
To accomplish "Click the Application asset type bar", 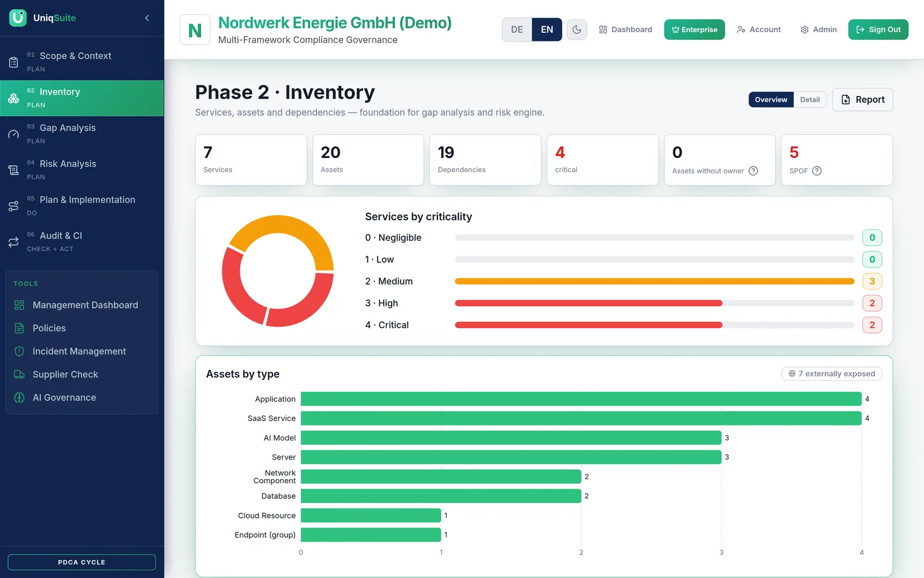I will pyautogui.click(x=581, y=399).
